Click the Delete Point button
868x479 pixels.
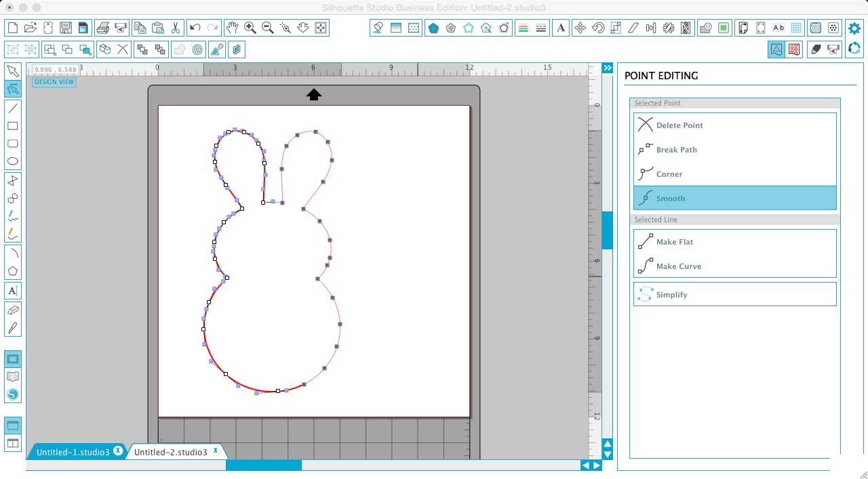coord(679,125)
